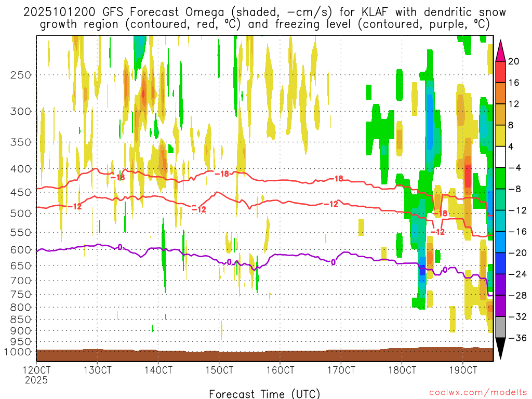Click the '300' pressure level label

(21, 111)
